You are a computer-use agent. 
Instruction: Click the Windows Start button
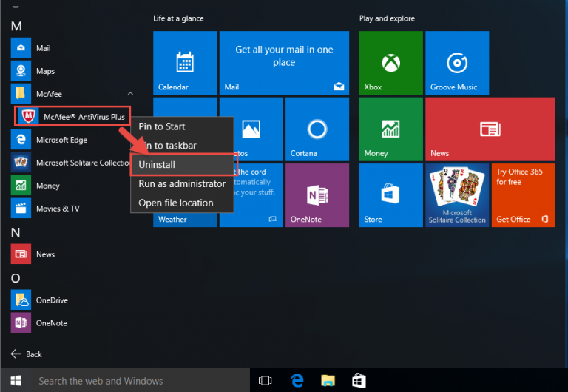click(x=16, y=380)
